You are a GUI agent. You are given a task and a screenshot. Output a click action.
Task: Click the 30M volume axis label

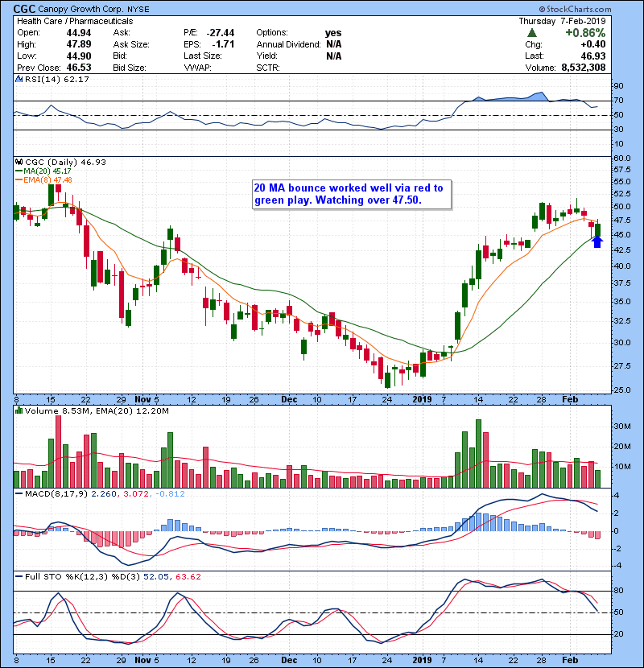[x=622, y=426]
